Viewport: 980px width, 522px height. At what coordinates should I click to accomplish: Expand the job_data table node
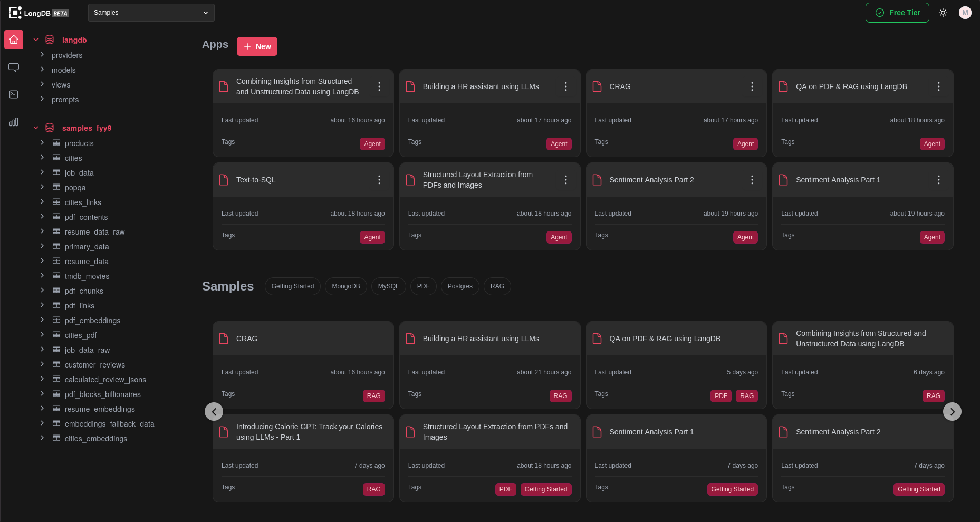pyautogui.click(x=42, y=172)
